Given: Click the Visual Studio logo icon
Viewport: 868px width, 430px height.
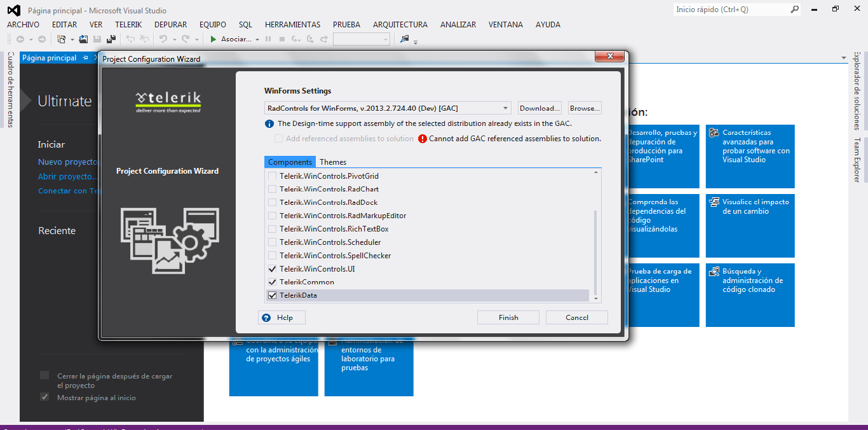Looking at the screenshot, I should (x=13, y=10).
